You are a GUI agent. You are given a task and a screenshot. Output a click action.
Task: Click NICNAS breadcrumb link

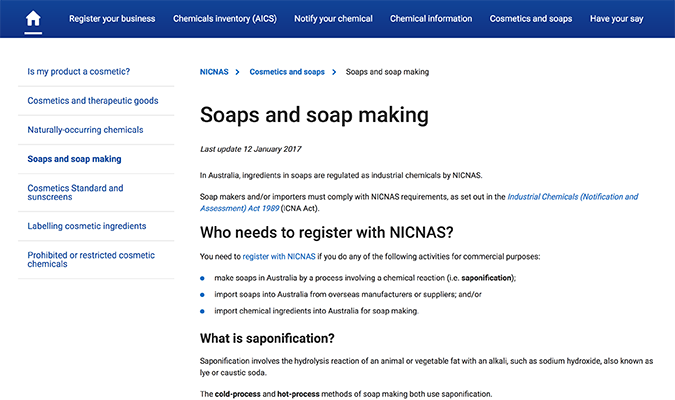coord(214,72)
